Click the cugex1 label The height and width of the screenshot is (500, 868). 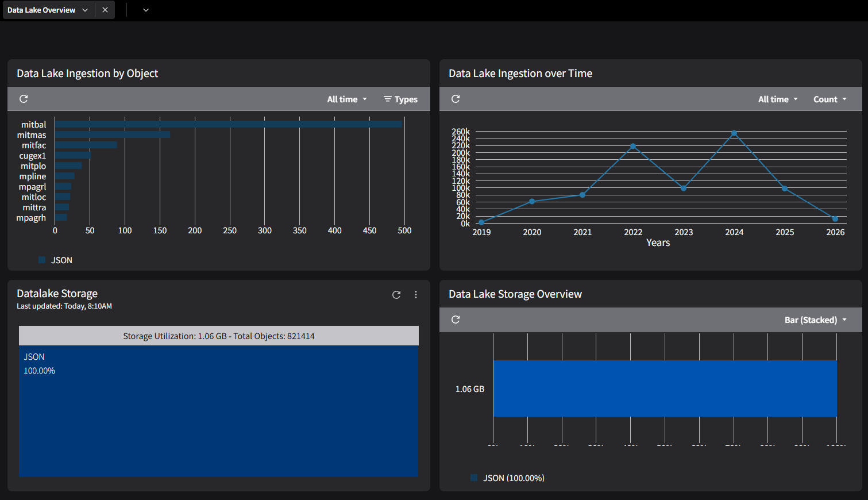click(32, 156)
